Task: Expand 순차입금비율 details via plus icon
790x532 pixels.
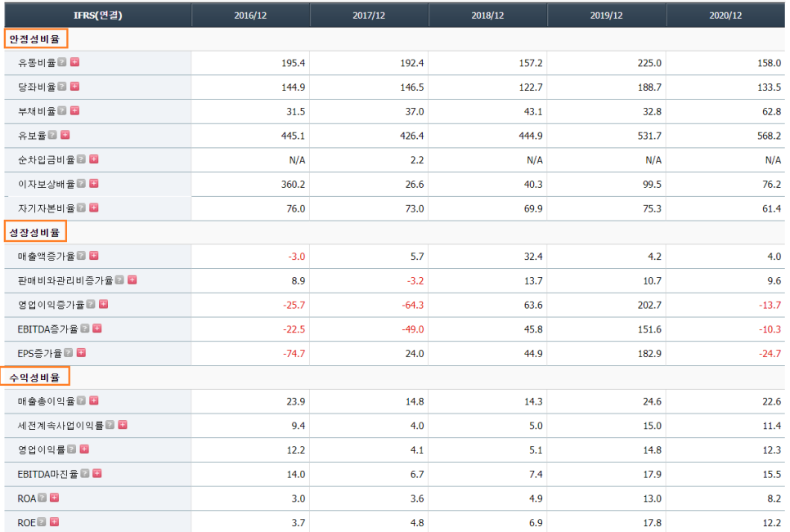Action: (x=94, y=159)
